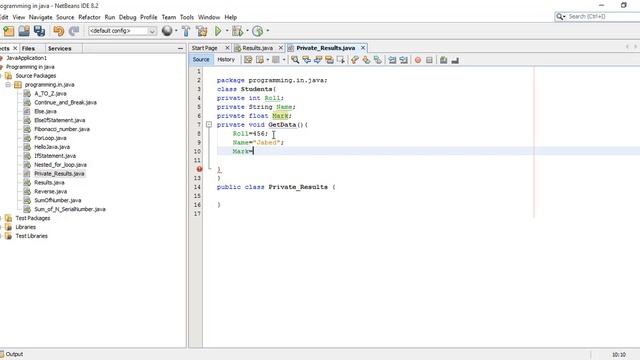
Task: Click Find Next Occurrence icon
Action: click(318, 60)
